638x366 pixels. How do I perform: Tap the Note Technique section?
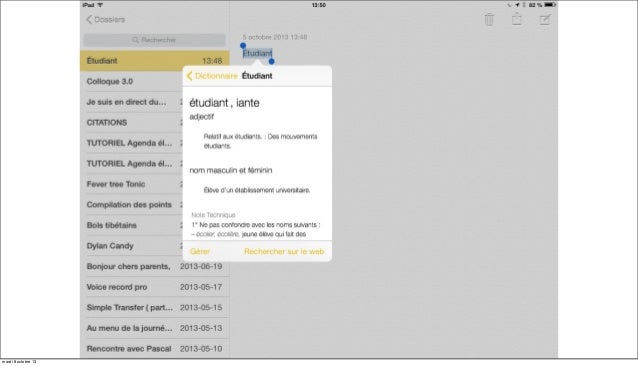tap(213, 215)
